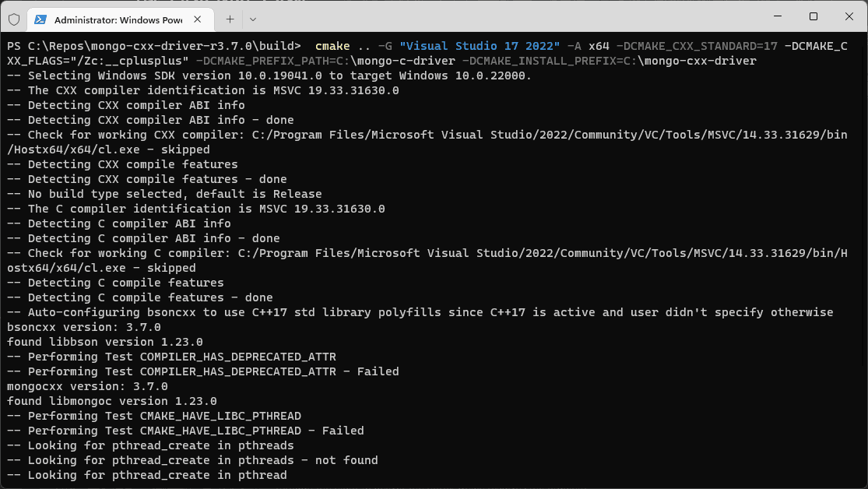Maximize the terminal window

point(813,17)
